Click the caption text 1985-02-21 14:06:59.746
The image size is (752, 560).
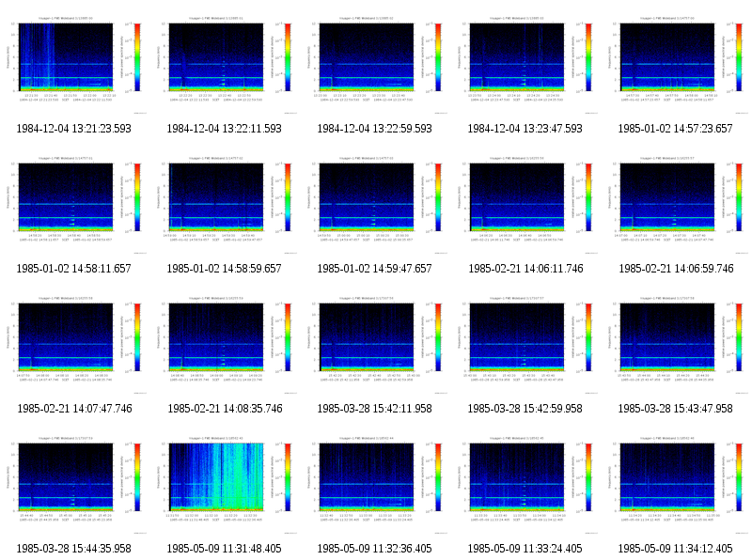click(675, 269)
